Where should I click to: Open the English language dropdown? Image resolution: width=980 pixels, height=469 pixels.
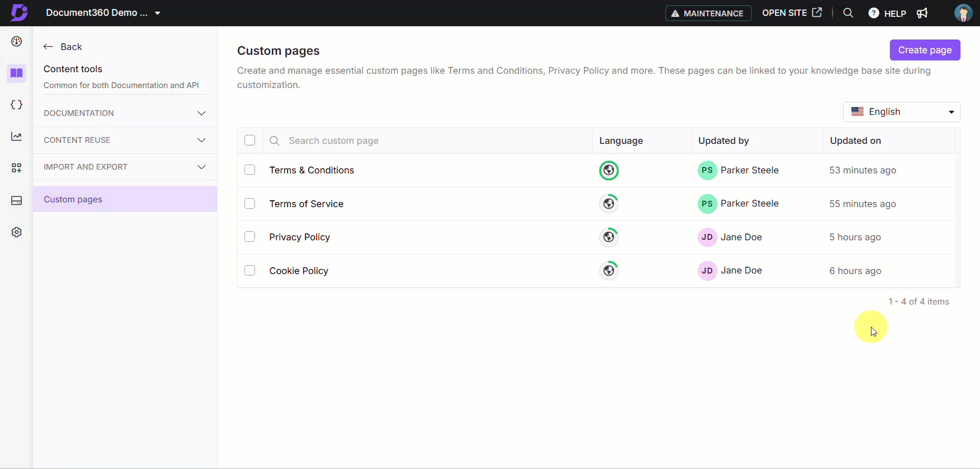901,112
